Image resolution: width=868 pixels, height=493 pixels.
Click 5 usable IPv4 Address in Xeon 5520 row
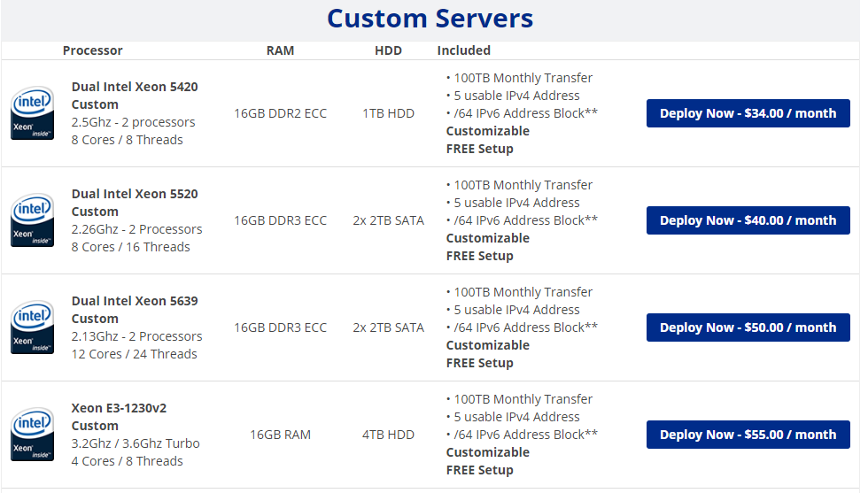point(516,203)
